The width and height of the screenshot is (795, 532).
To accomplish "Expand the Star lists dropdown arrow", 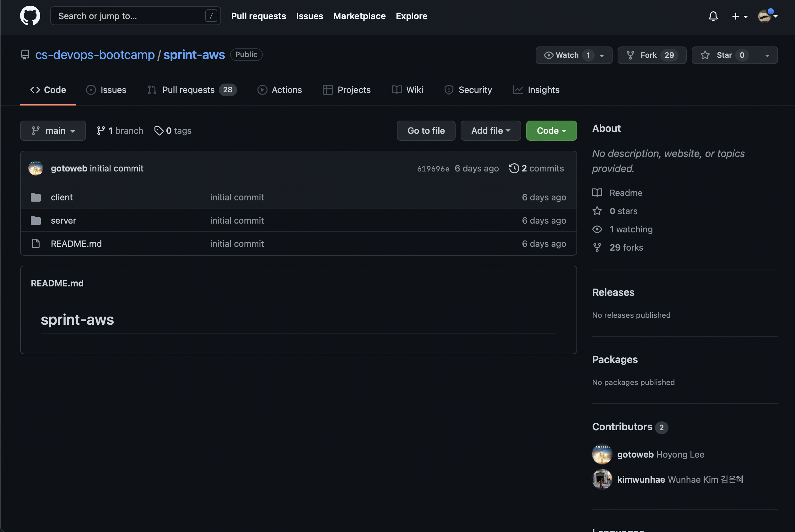I will point(767,55).
